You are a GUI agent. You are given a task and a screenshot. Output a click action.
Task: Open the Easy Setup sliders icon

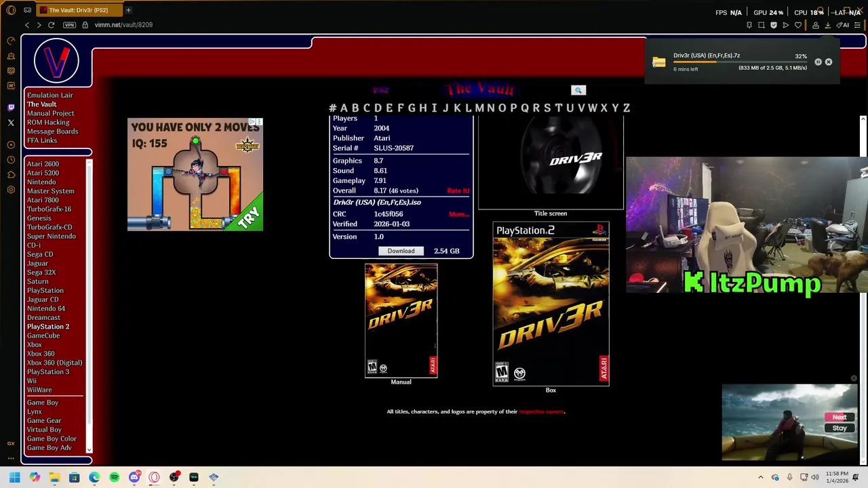(858, 25)
